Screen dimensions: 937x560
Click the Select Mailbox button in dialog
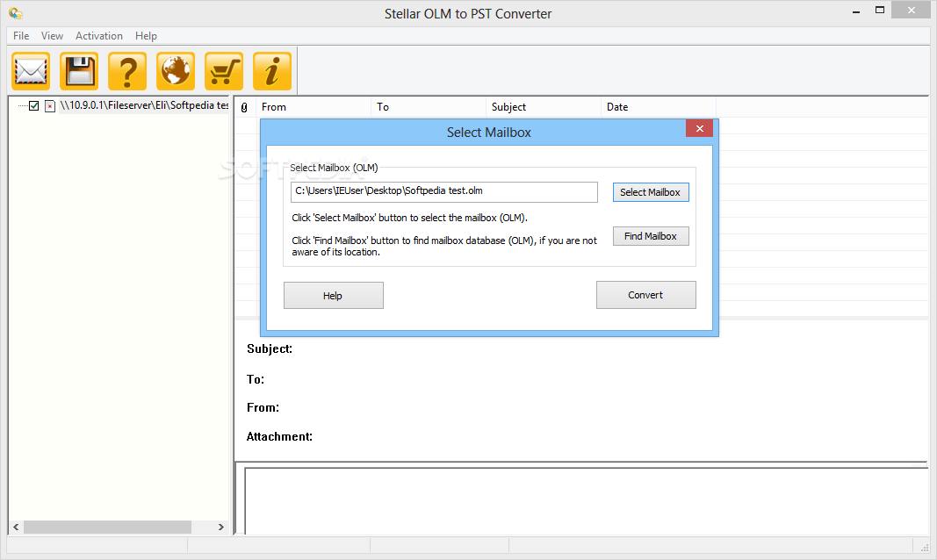(x=651, y=192)
